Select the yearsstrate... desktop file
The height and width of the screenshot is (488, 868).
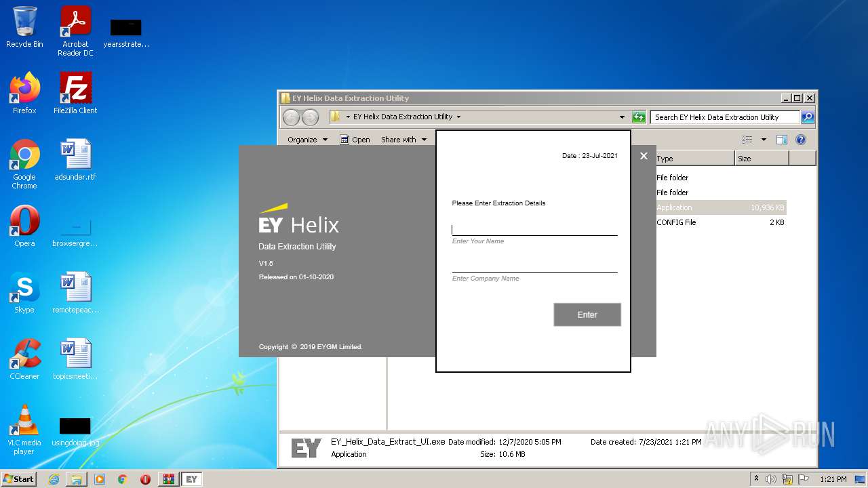(x=126, y=33)
